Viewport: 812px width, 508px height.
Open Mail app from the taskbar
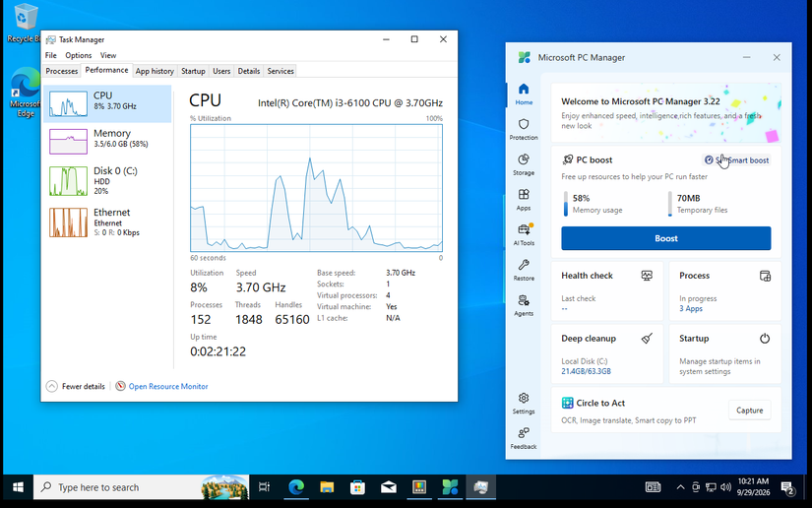[x=389, y=487]
